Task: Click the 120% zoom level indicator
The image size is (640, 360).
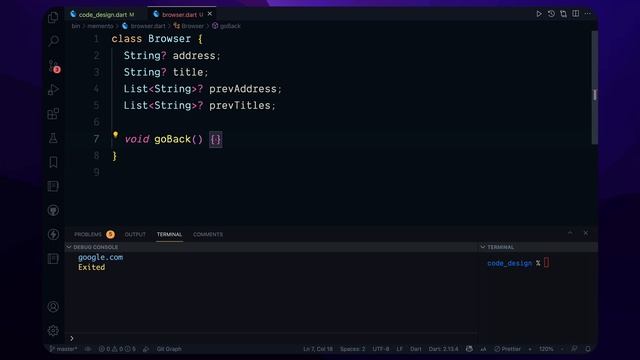Action: [x=546, y=349]
